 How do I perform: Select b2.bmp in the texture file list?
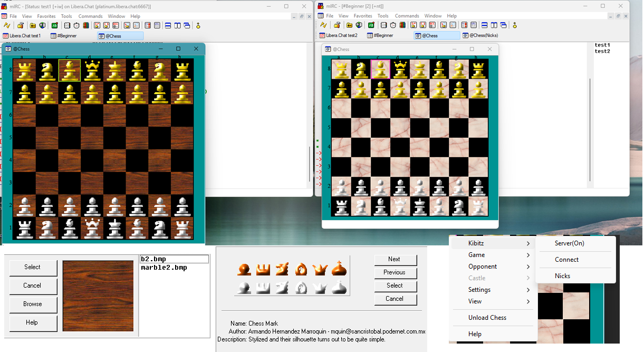point(174,259)
